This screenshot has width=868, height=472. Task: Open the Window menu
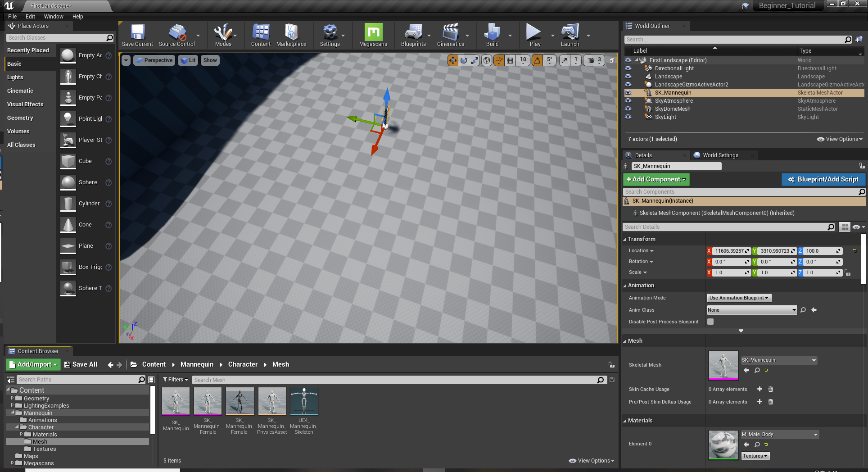point(54,16)
